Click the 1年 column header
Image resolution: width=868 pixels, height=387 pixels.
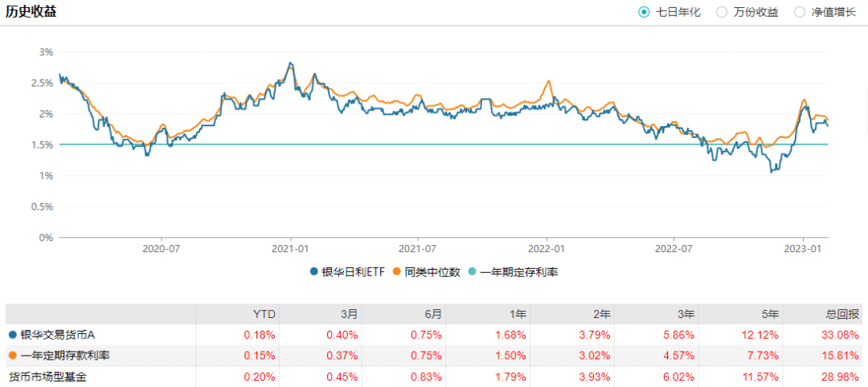517,314
